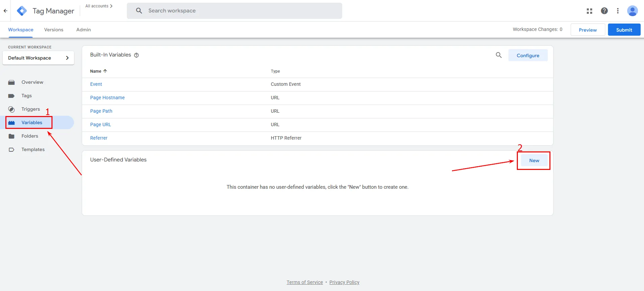Open the Google apps grid icon
Viewport: 644px width, 291px height.
click(589, 11)
